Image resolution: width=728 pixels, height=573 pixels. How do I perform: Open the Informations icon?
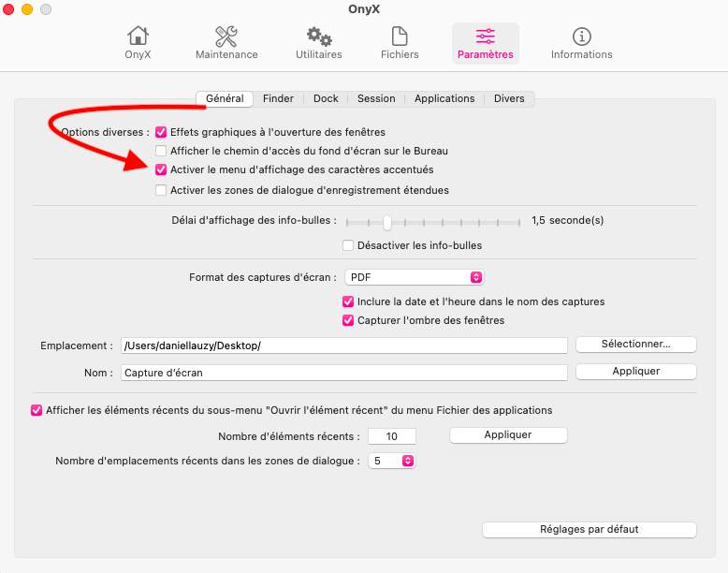click(581, 37)
